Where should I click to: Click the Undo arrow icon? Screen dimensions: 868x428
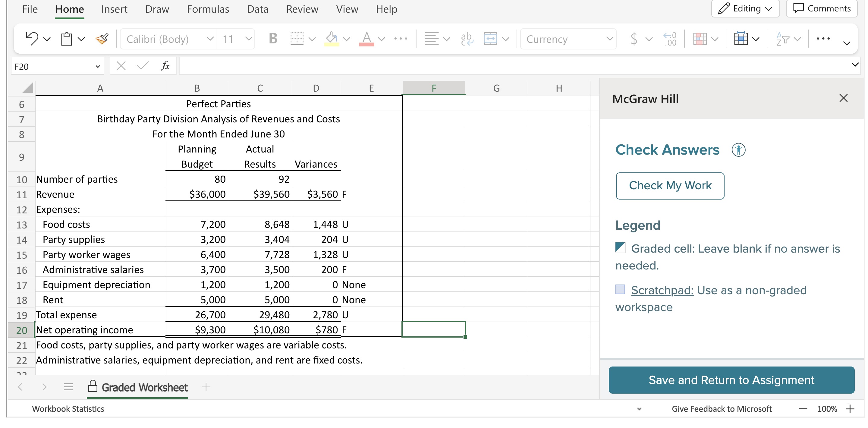click(32, 38)
